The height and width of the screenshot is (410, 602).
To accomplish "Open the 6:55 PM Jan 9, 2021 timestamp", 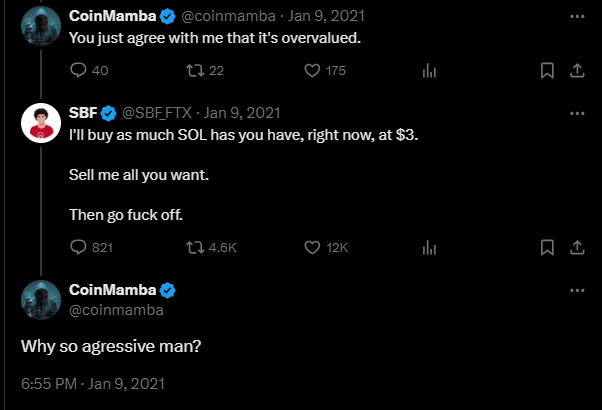I will click(x=92, y=382).
